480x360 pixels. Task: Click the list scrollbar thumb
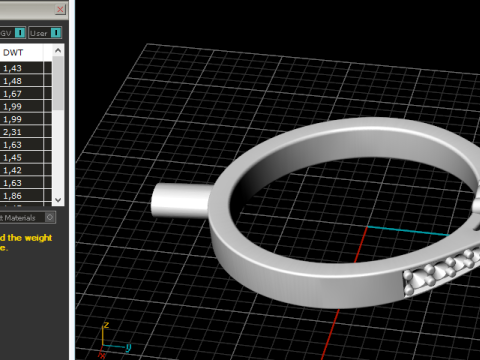click(58, 83)
